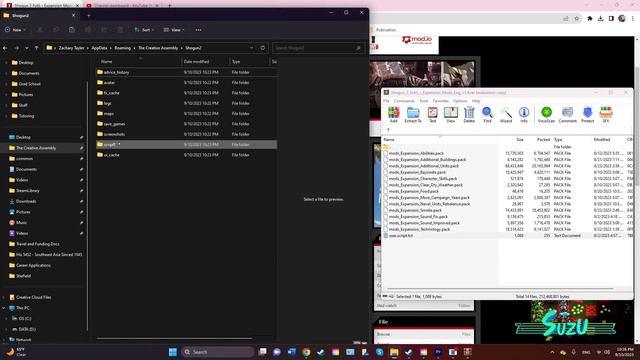Click The Creative Assembly breadcrumb
The image size is (640, 360).
coord(158,48)
